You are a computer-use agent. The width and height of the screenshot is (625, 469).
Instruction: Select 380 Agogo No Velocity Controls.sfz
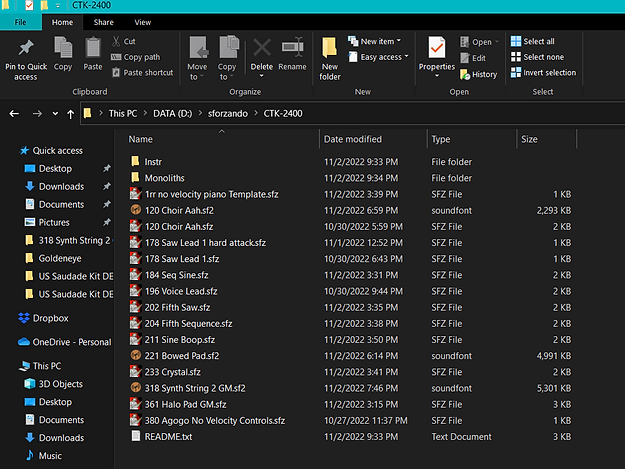[x=214, y=421]
